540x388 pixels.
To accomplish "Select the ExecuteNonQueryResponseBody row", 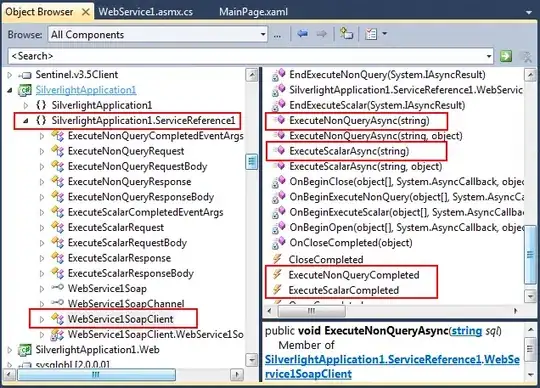I will click(x=141, y=197).
